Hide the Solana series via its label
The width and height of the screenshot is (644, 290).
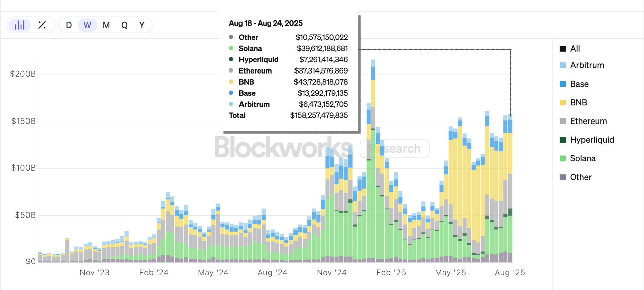[x=583, y=158]
